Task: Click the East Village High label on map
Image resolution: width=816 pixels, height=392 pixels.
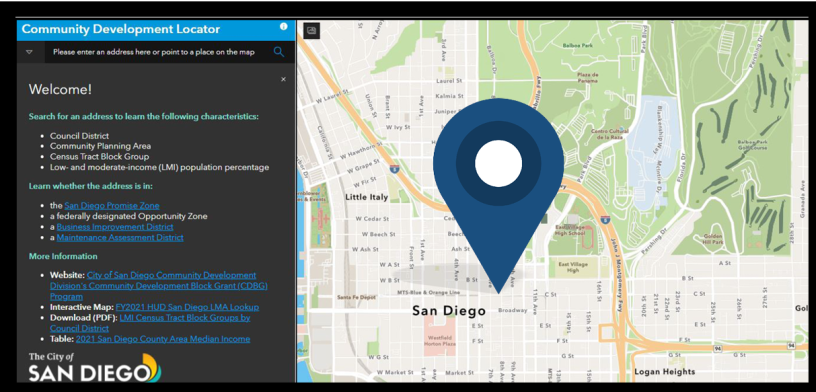Action: pyautogui.click(x=572, y=268)
